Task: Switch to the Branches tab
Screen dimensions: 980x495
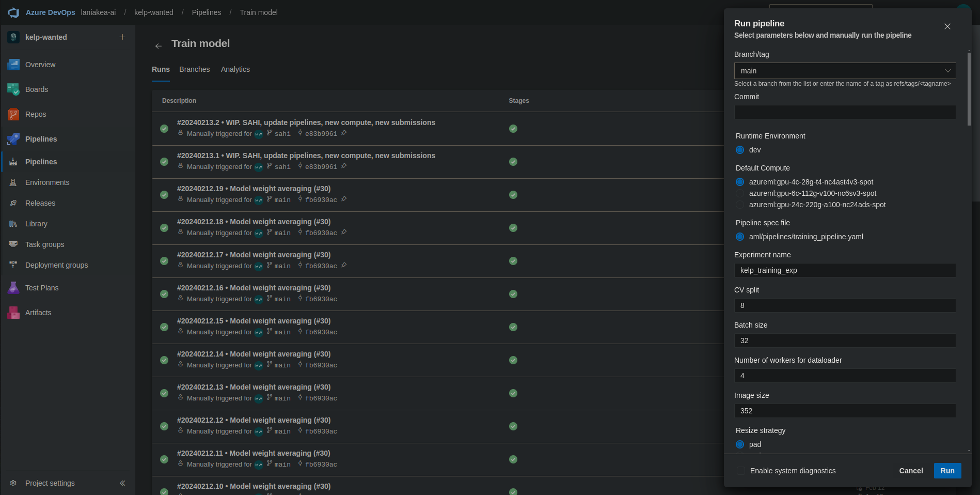Action: 195,69
